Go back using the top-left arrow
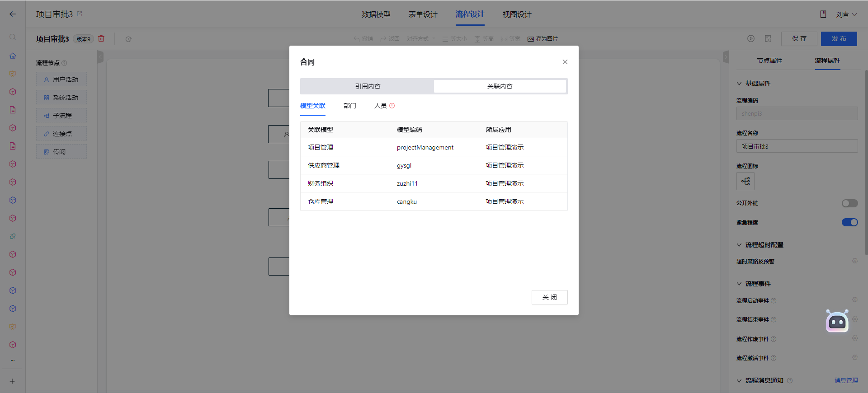The height and width of the screenshot is (393, 868). click(13, 14)
